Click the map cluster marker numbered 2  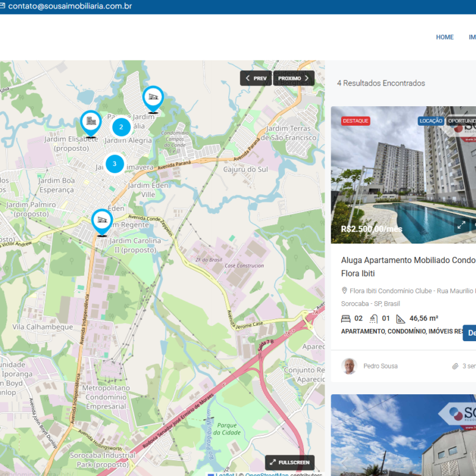coord(121,127)
